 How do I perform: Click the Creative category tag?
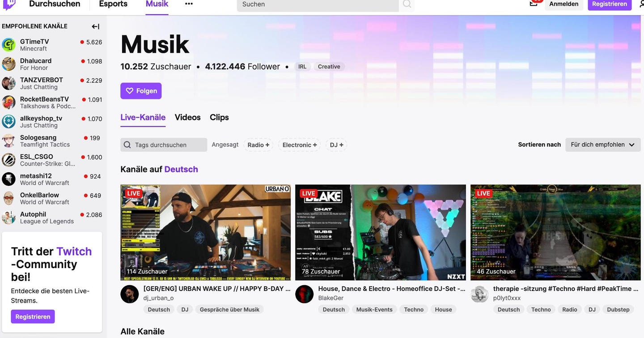[329, 67]
